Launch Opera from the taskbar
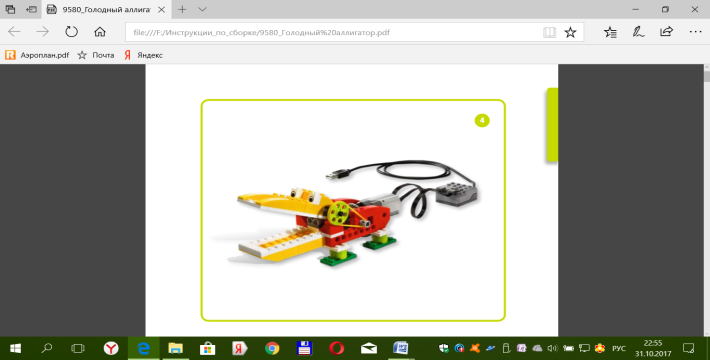 [x=336, y=348]
